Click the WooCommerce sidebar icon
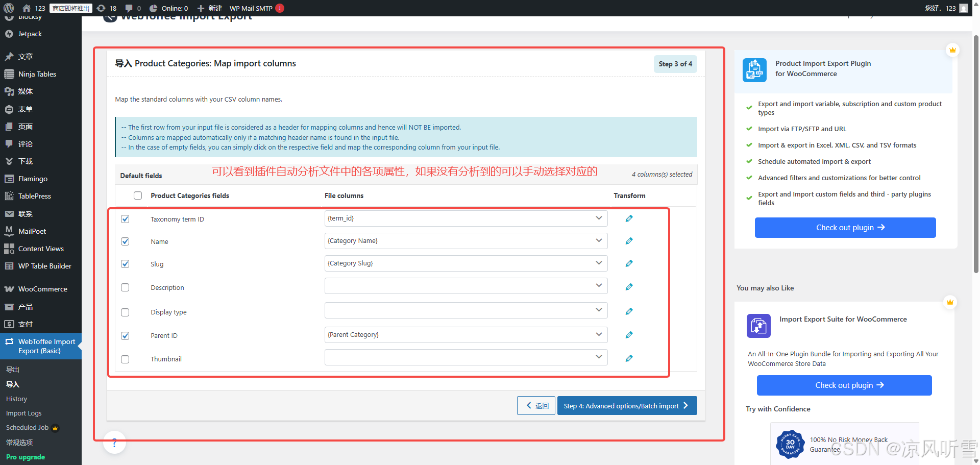 click(9, 289)
